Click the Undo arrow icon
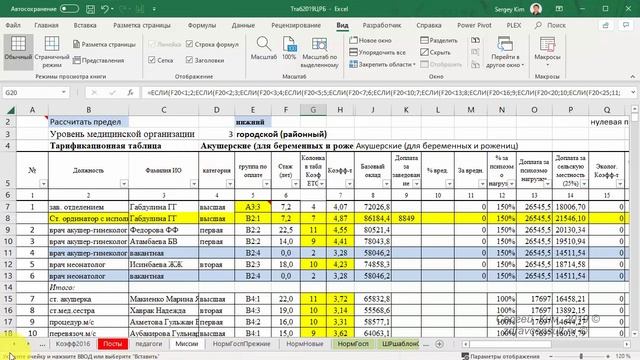This screenshot has height=360, width=640. point(104,9)
